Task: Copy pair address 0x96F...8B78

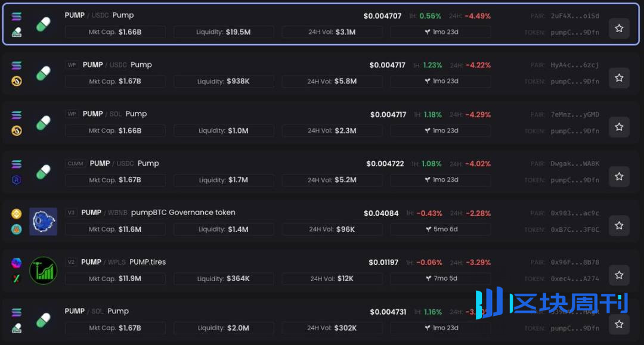Action: pos(575,262)
